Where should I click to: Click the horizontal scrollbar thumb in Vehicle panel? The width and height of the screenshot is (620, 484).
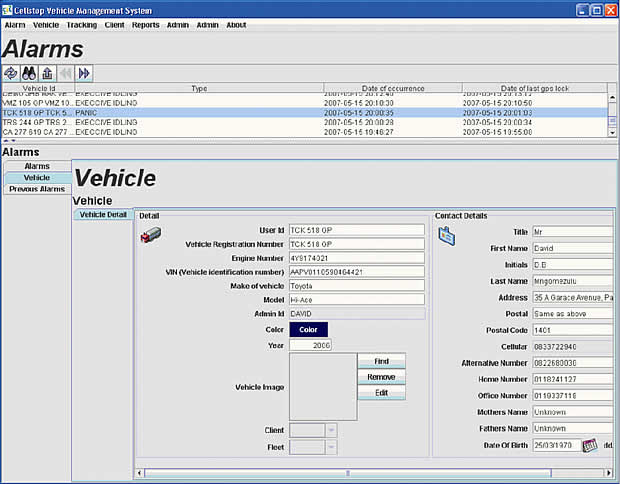[x=348, y=473]
